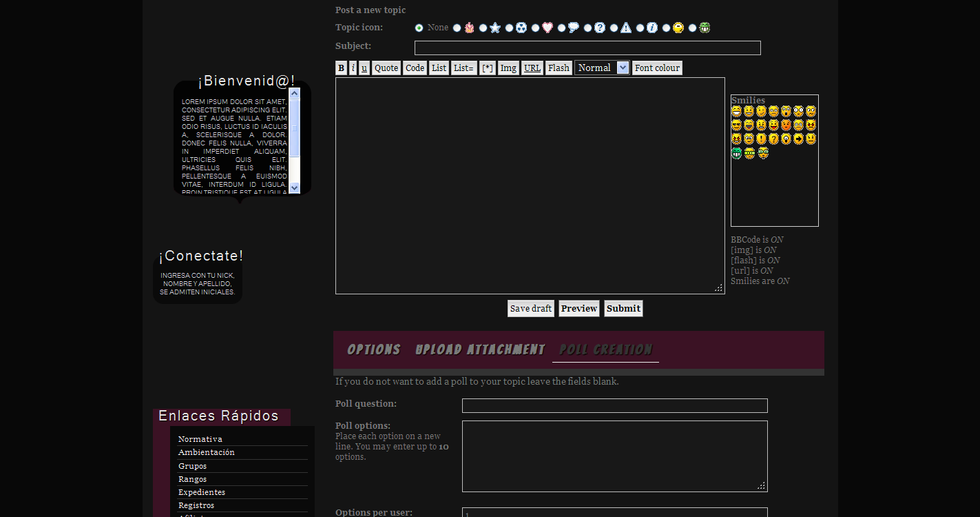Select the radio button for the radioactive topic icon
Image resolution: width=980 pixels, height=517 pixels.
pos(509,28)
